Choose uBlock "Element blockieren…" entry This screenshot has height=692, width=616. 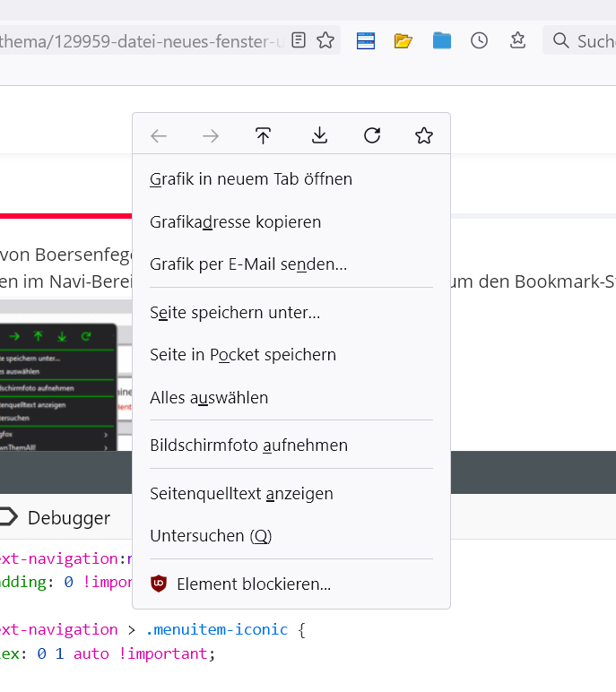pos(254,584)
